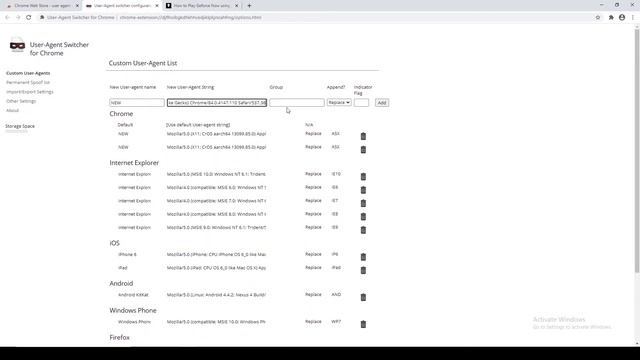The height and width of the screenshot is (360, 640).
Task: Click the Use default User-agent string text
Action: (198, 125)
